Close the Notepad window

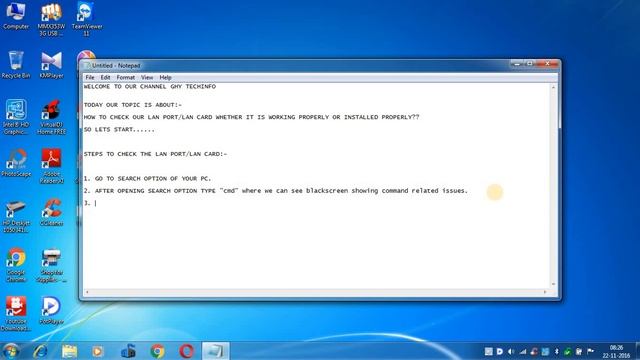(x=547, y=64)
